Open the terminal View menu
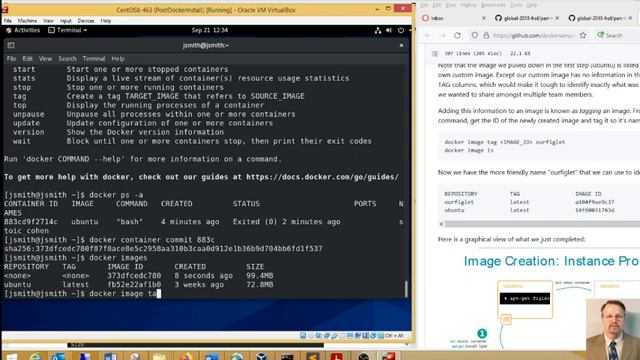Image resolution: width=640 pixels, height=360 pixels. (x=45, y=59)
